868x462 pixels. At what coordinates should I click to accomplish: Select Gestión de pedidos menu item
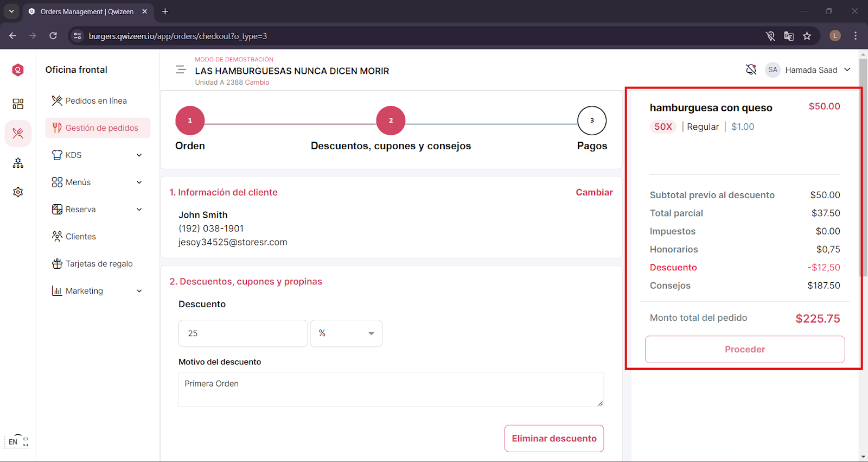(98, 128)
